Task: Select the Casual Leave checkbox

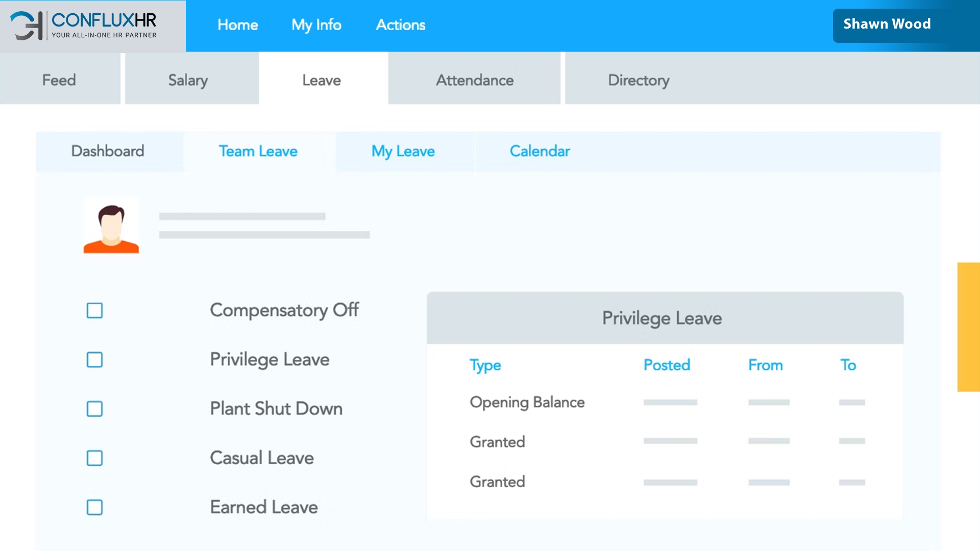Action: [94, 458]
